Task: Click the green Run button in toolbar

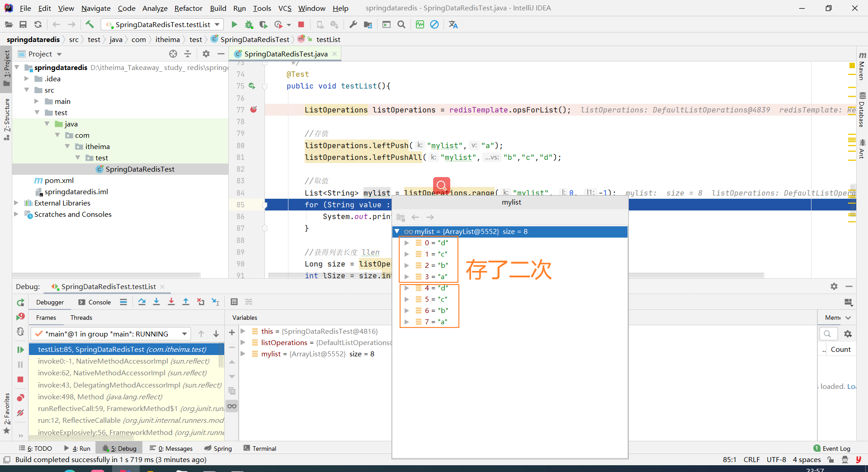Action: tap(234, 24)
